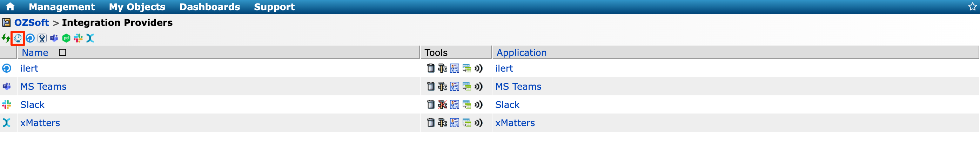Click the contact card icon for ilert

click(454, 68)
